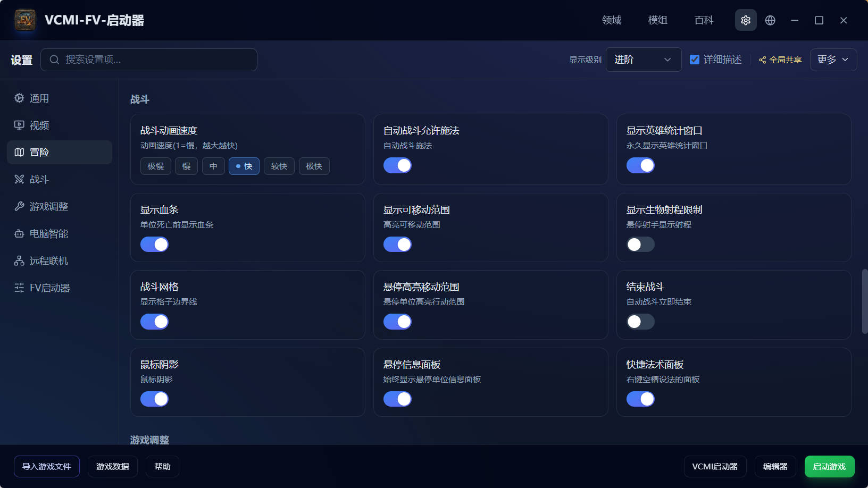Image resolution: width=868 pixels, height=488 pixels.
Task: Select 视频 label in the settings sidebar
Action: click(x=39, y=125)
